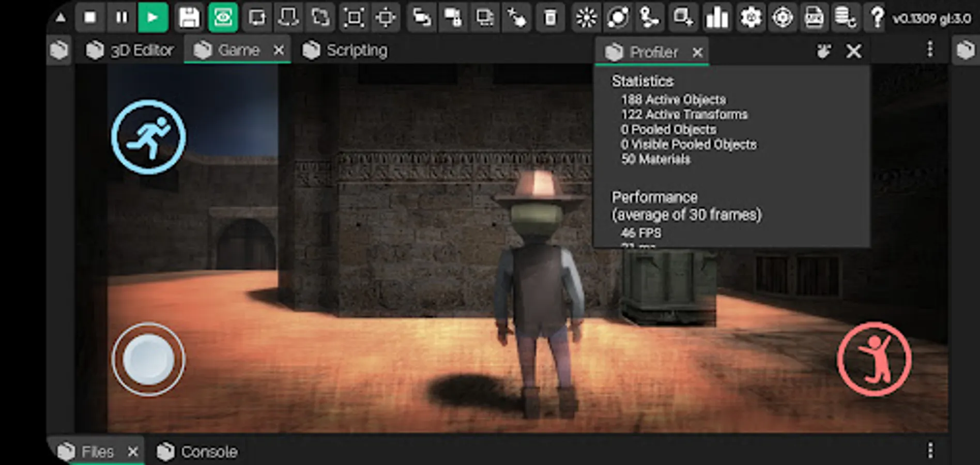
Task: Click the '188 Active Objects' statistic
Action: [673, 100]
